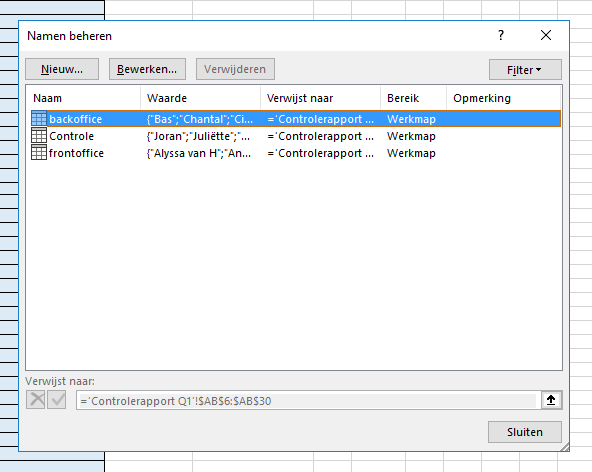Click the Sluiten button
Viewport: 592px width, 472px height.
point(525,432)
